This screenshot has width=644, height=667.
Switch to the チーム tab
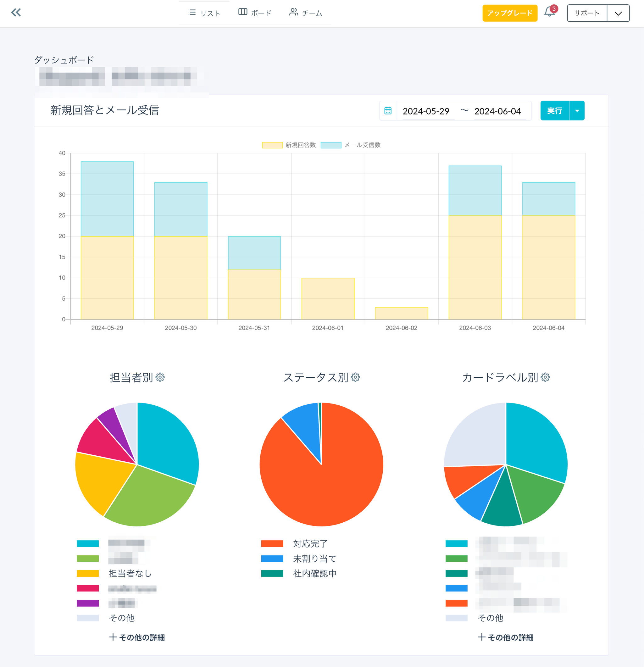coord(312,13)
